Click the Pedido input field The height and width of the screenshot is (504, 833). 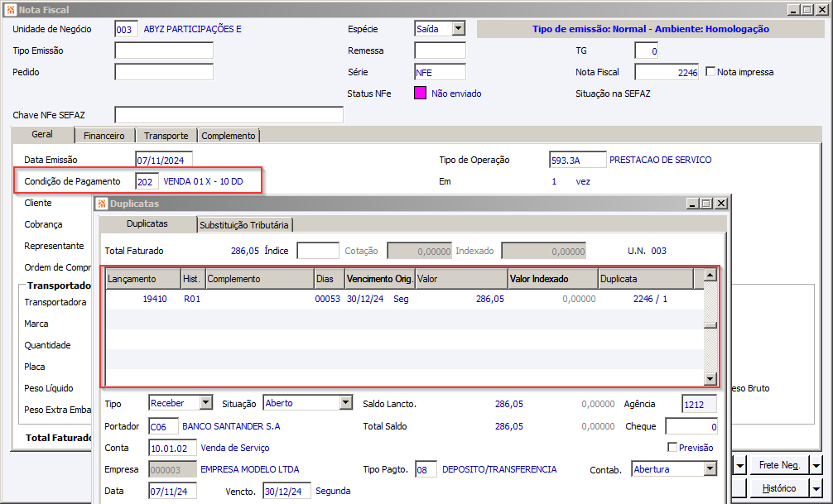[164, 72]
